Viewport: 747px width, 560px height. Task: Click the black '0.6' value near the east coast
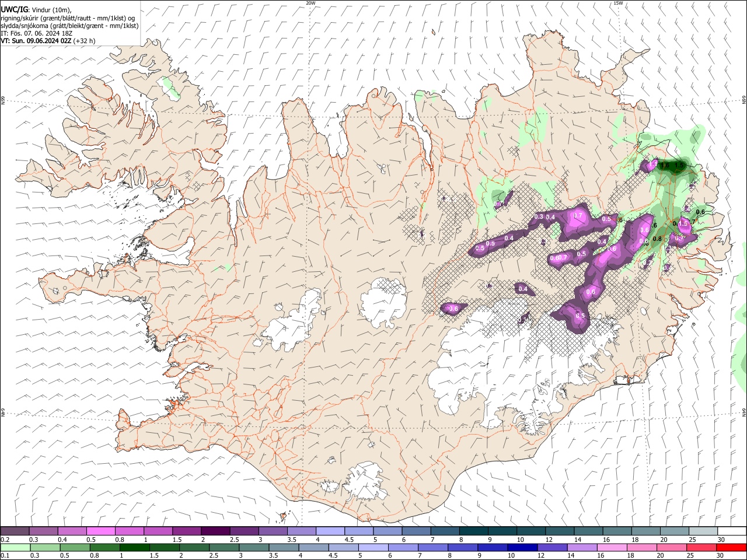click(700, 212)
